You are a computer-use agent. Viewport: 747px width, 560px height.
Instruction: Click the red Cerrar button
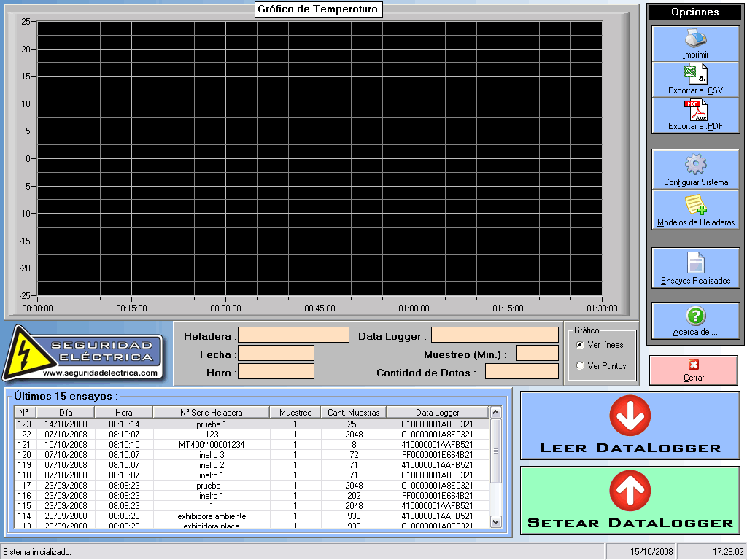[693, 370]
